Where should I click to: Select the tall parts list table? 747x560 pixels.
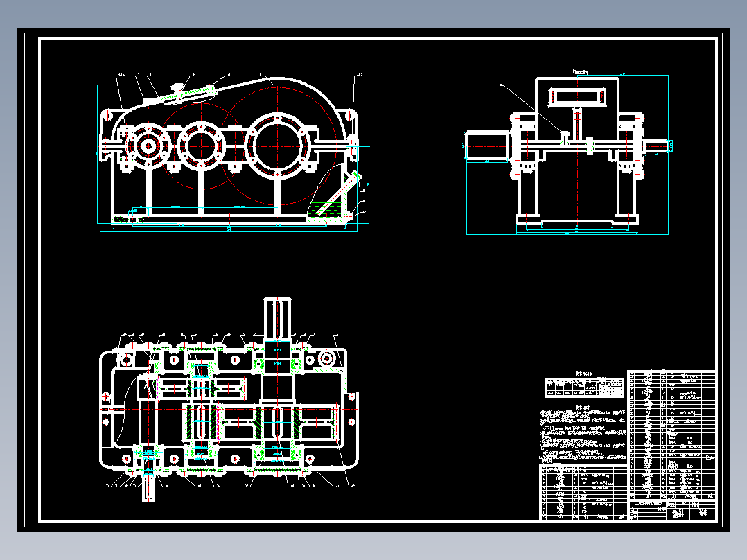click(671, 435)
